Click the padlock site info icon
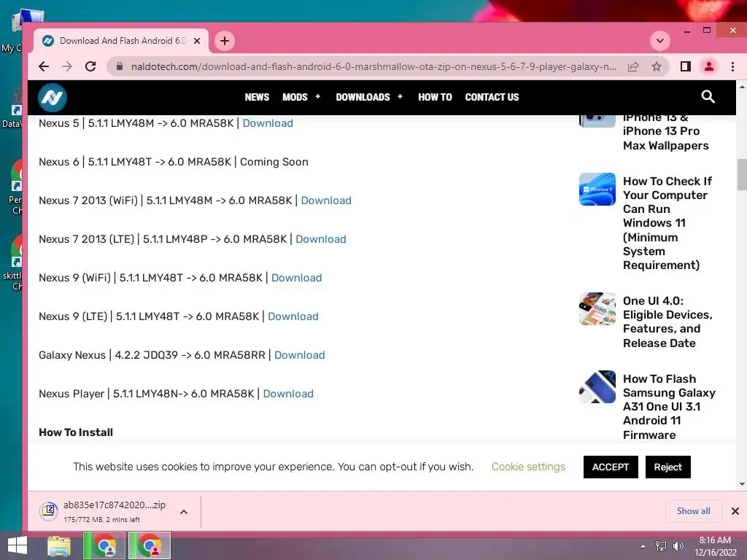Viewport: 747px width, 560px height. [120, 66]
